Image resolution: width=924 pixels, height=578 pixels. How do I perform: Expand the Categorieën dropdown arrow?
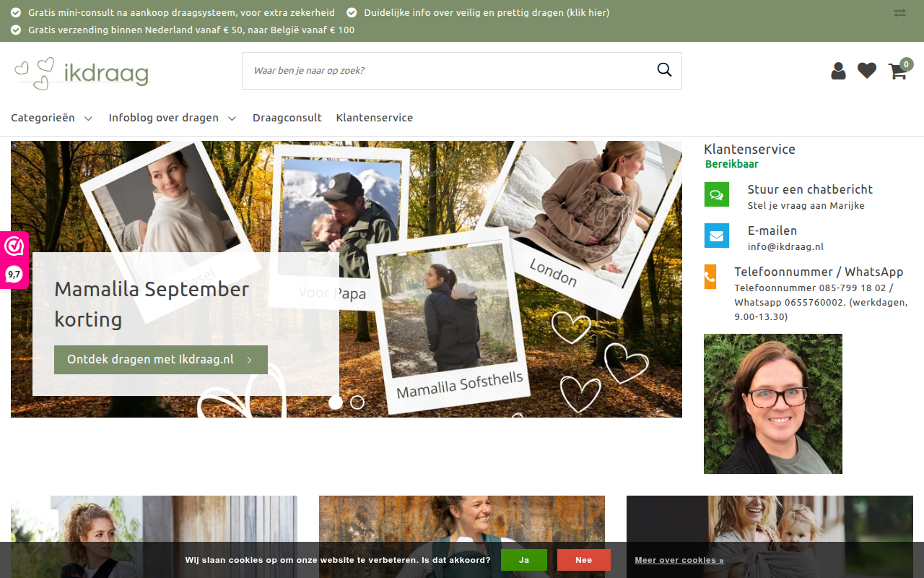point(88,118)
